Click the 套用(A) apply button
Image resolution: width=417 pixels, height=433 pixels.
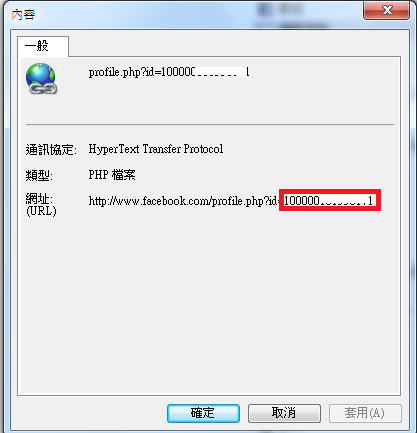[365, 413]
